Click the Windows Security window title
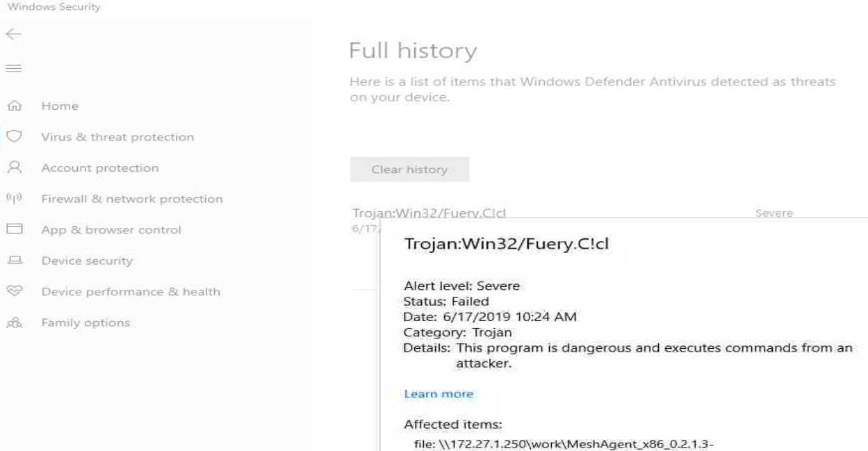 point(54,7)
